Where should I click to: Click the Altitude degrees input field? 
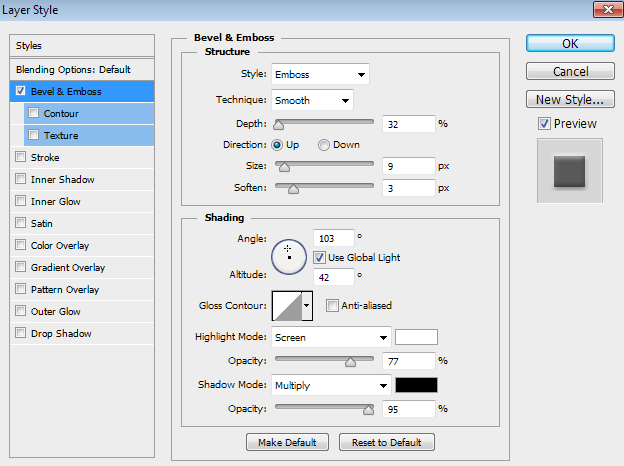click(333, 277)
